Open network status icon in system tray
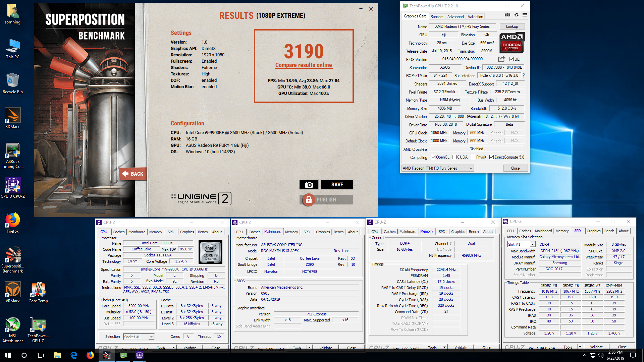The image size is (644, 362). (x=592, y=355)
